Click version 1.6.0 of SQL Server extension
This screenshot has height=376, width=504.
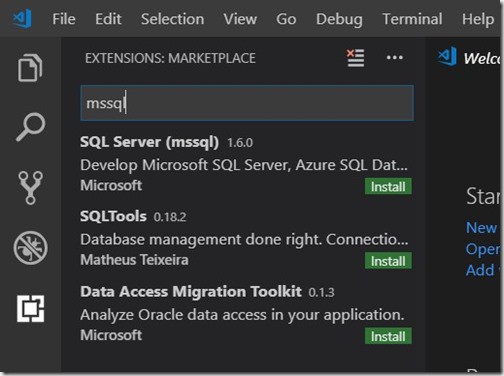coord(240,143)
